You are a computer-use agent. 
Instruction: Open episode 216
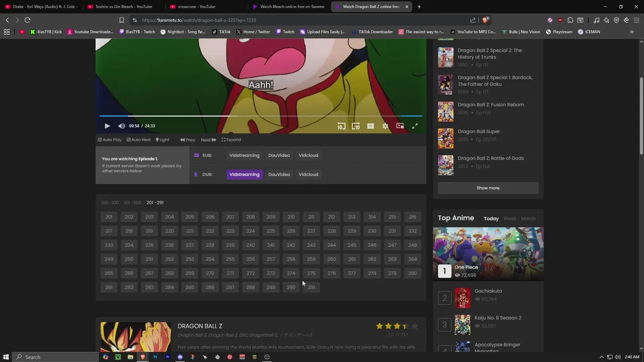[413, 217]
